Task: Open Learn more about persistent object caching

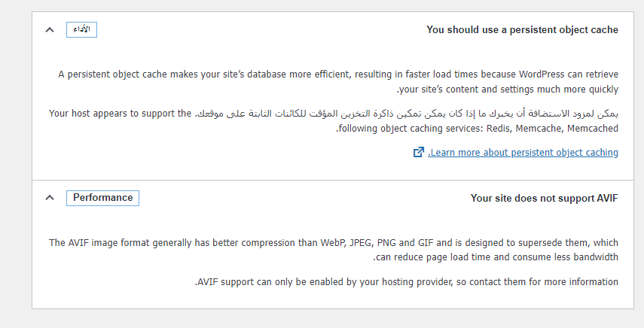Action: click(523, 153)
